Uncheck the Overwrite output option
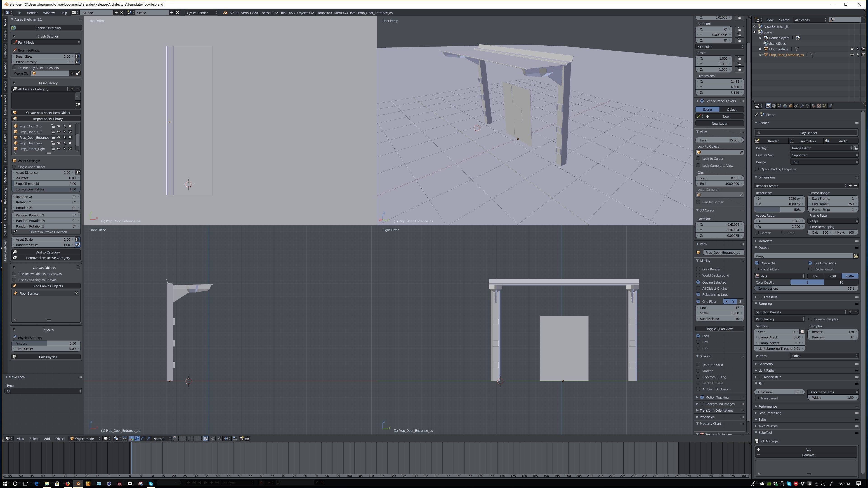Image resolution: width=868 pixels, height=488 pixels. (757, 263)
